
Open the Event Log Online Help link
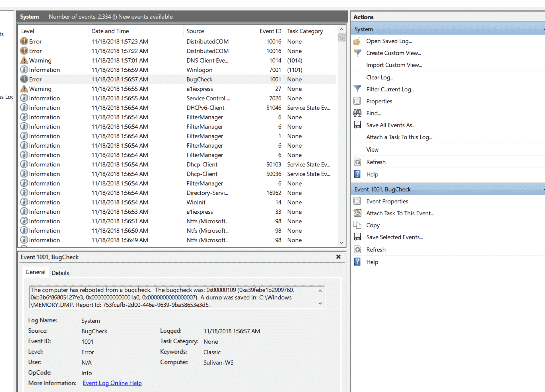click(112, 383)
